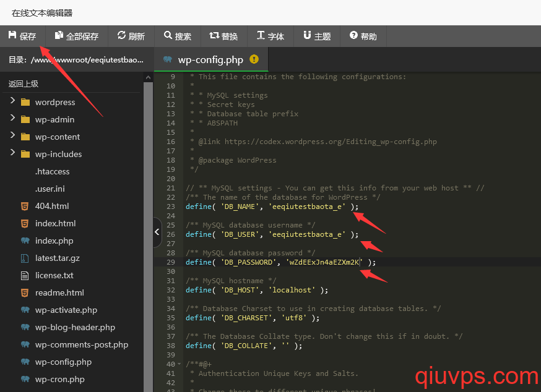Image resolution: width=541 pixels, height=392 pixels.
Task: Click the wp-content folder icon
Action: tap(25, 137)
